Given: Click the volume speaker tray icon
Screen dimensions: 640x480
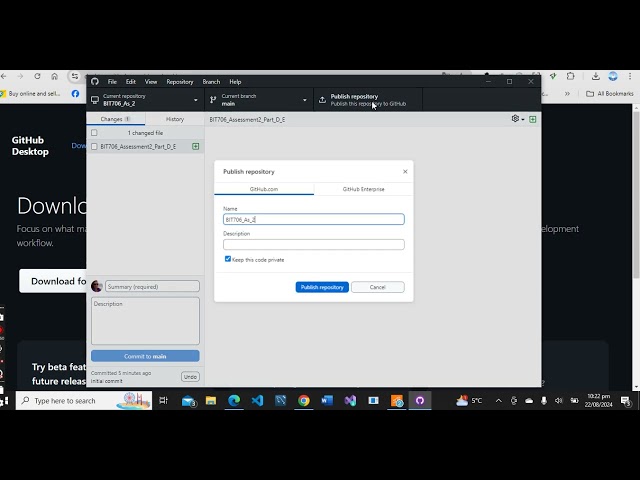Looking at the screenshot, I should coord(558,401).
